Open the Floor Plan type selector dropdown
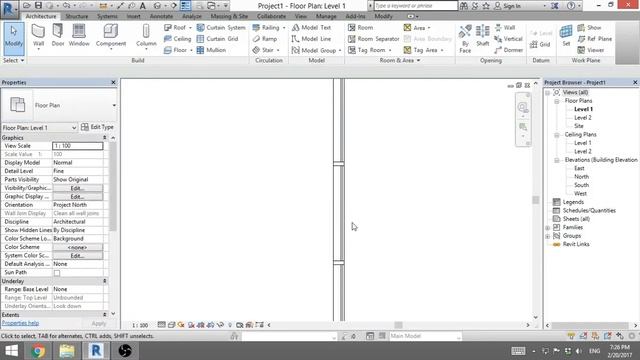Screen dimensions: 640x360 (114, 105)
